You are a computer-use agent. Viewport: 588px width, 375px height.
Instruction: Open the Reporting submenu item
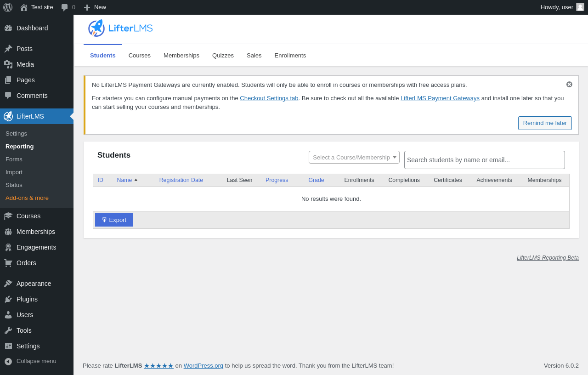20,147
